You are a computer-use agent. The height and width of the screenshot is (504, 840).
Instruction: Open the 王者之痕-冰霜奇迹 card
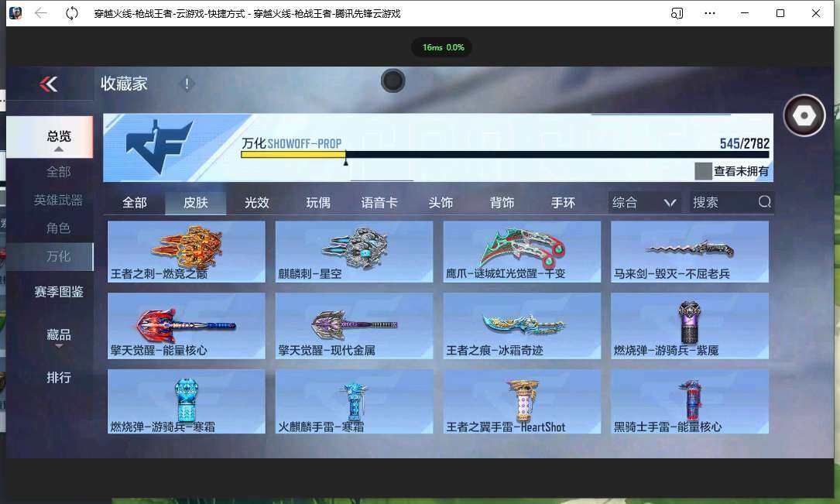522,326
